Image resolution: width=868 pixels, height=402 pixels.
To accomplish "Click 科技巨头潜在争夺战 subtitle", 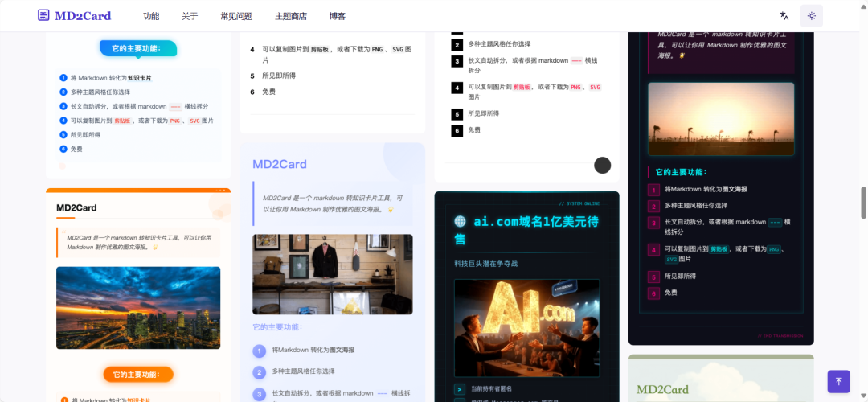I will pos(486,264).
